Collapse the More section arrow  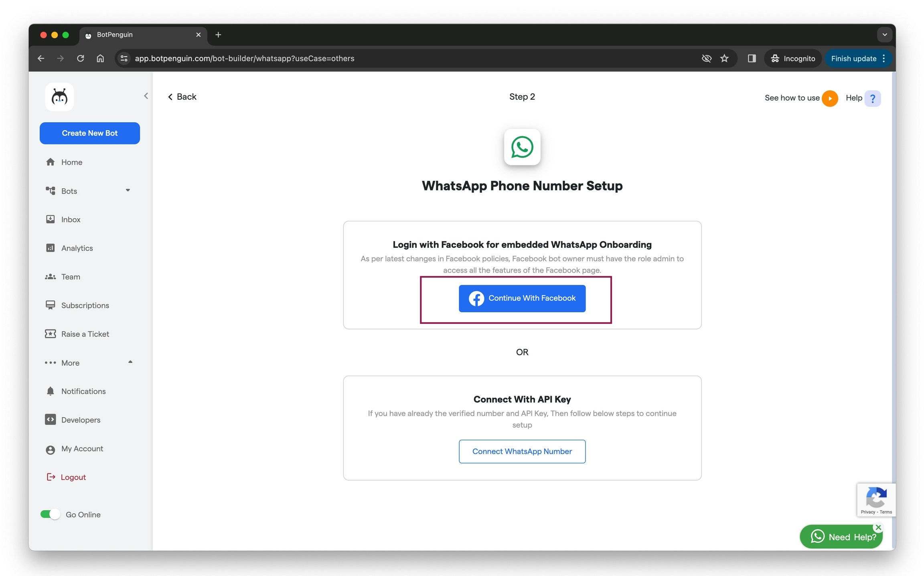130,362
